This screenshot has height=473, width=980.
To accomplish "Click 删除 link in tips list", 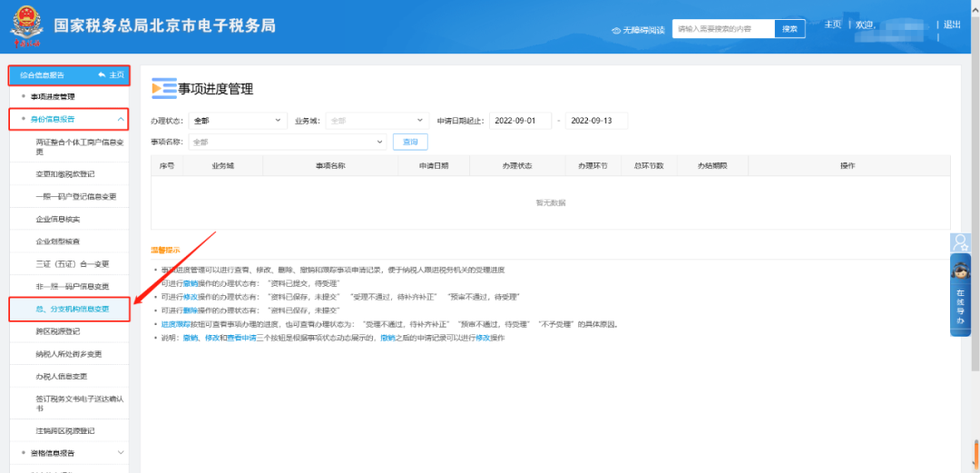I will pos(191,311).
